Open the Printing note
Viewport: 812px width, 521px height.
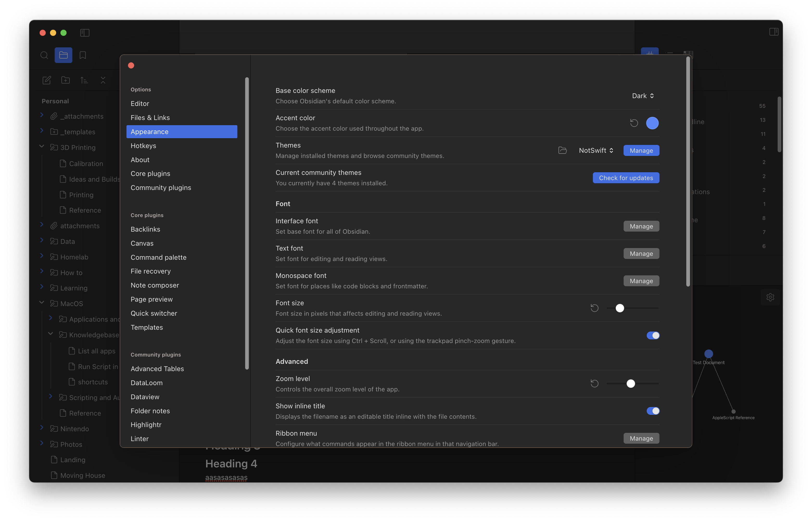[81, 195]
